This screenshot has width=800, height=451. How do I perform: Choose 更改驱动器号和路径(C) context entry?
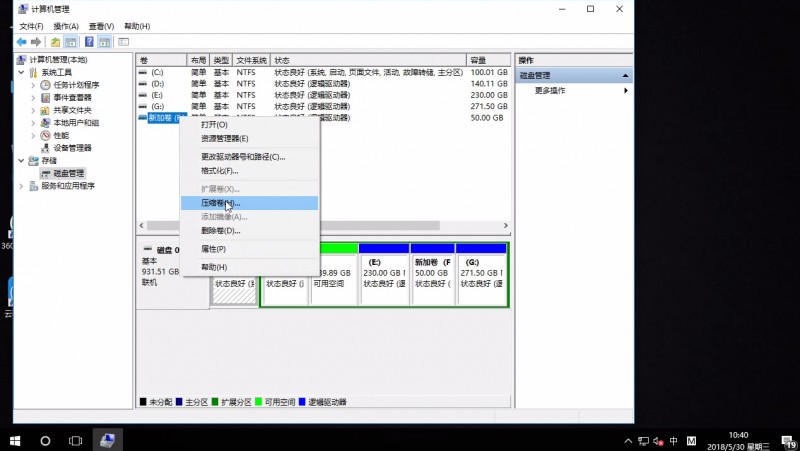pyautogui.click(x=249, y=157)
